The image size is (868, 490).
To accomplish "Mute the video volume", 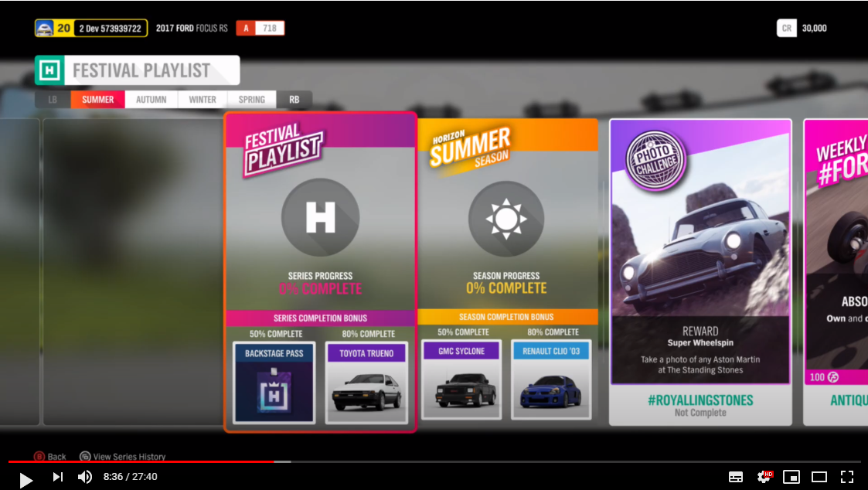I will coord(85,477).
